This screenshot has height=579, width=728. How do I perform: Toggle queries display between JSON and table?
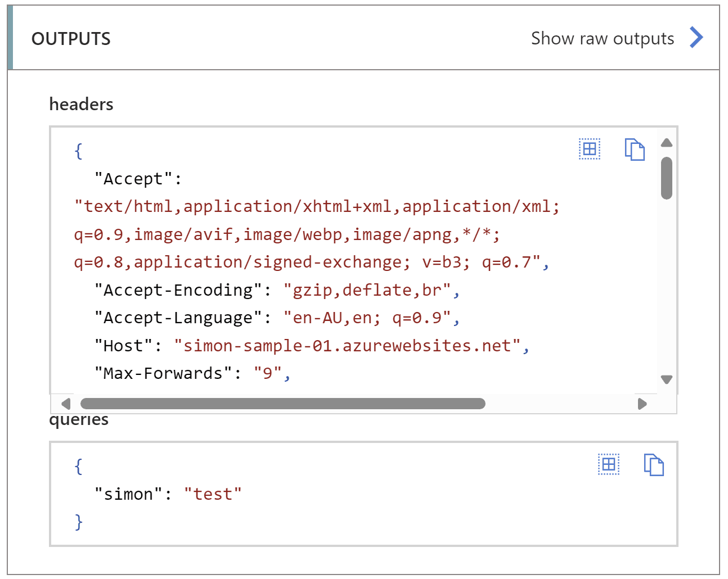(x=608, y=465)
